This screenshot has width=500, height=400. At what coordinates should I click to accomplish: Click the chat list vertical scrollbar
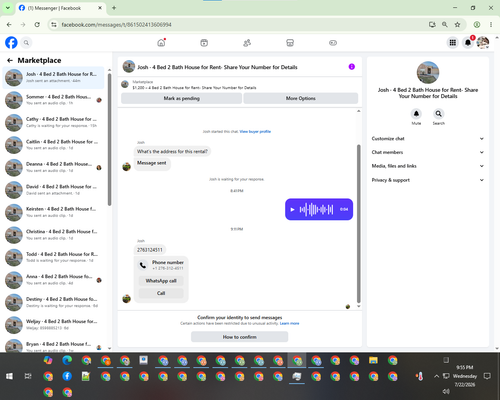coord(109,139)
